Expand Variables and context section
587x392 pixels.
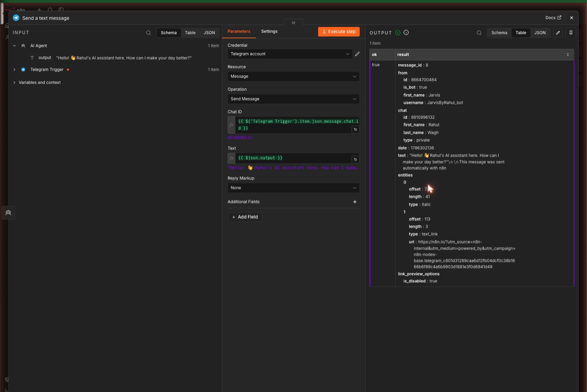(14, 83)
